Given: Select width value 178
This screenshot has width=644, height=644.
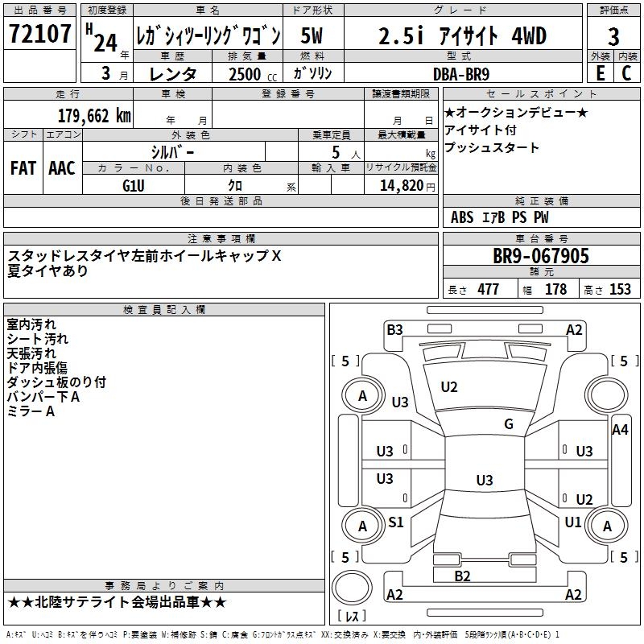Looking at the screenshot, I should tap(555, 289).
